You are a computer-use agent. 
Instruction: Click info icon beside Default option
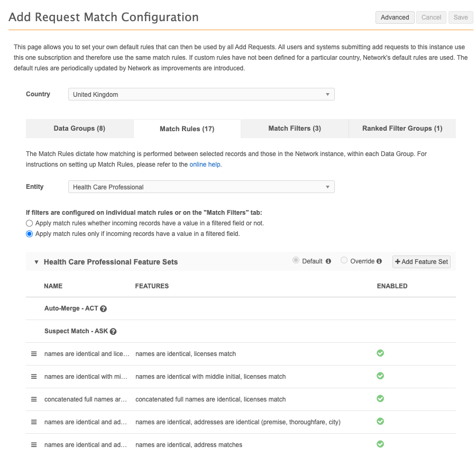coord(328,261)
